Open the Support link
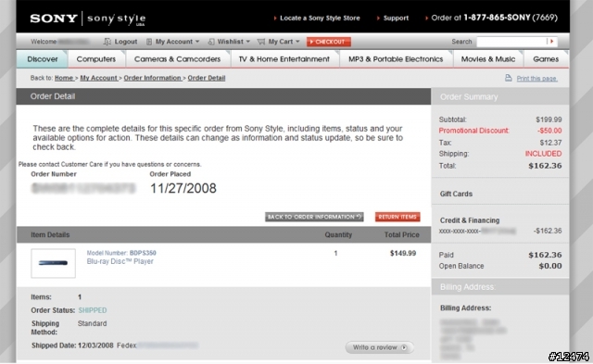This screenshot has width=593, height=364. pos(396,18)
